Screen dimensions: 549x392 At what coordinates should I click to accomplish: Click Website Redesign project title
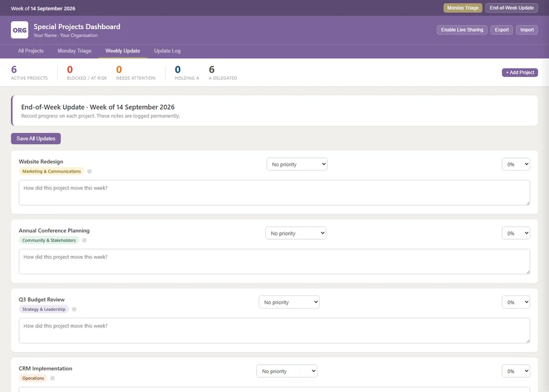pyautogui.click(x=41, y=162)
